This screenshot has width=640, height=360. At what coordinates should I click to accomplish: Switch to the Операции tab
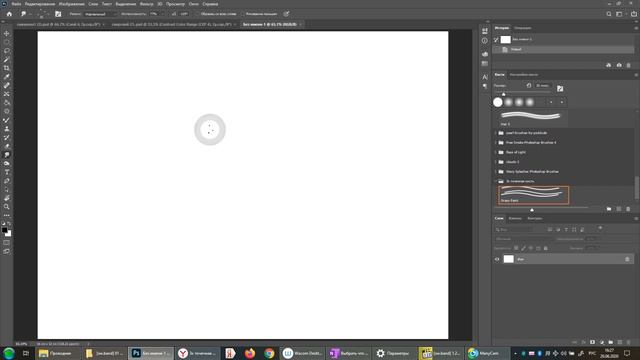tap(522, 28)
